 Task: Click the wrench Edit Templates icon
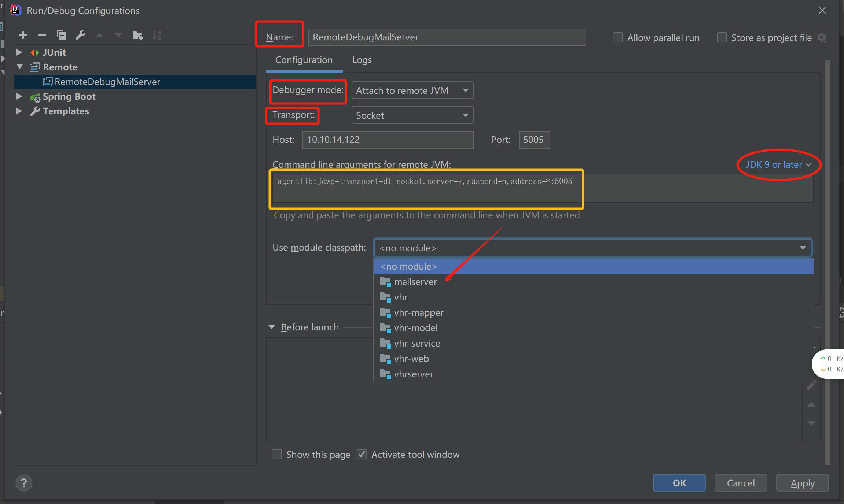80,35
